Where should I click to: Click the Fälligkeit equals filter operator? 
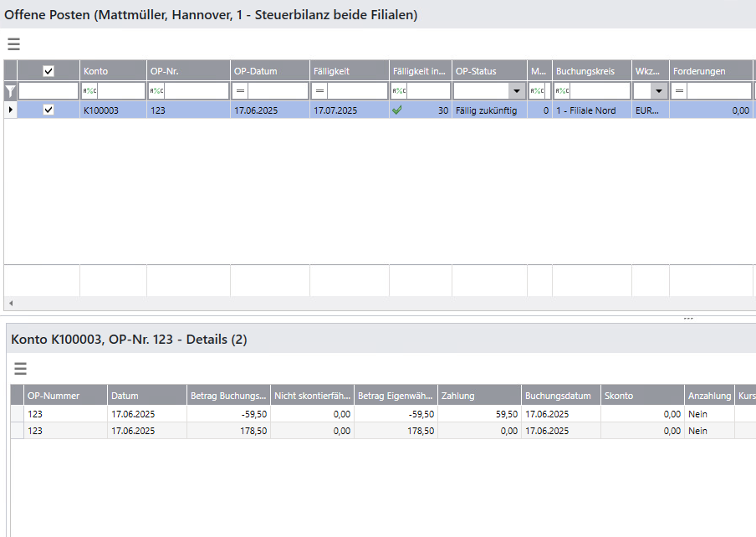pos(319,91)
